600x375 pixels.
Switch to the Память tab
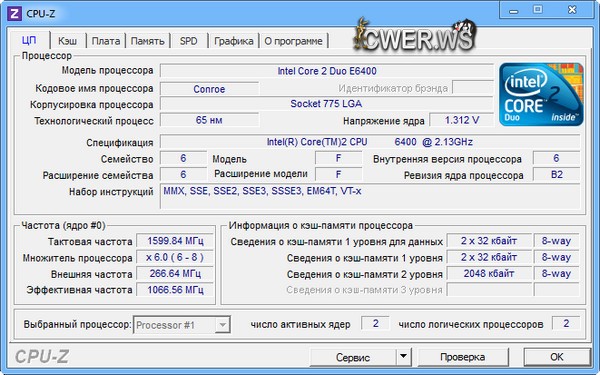148,41
